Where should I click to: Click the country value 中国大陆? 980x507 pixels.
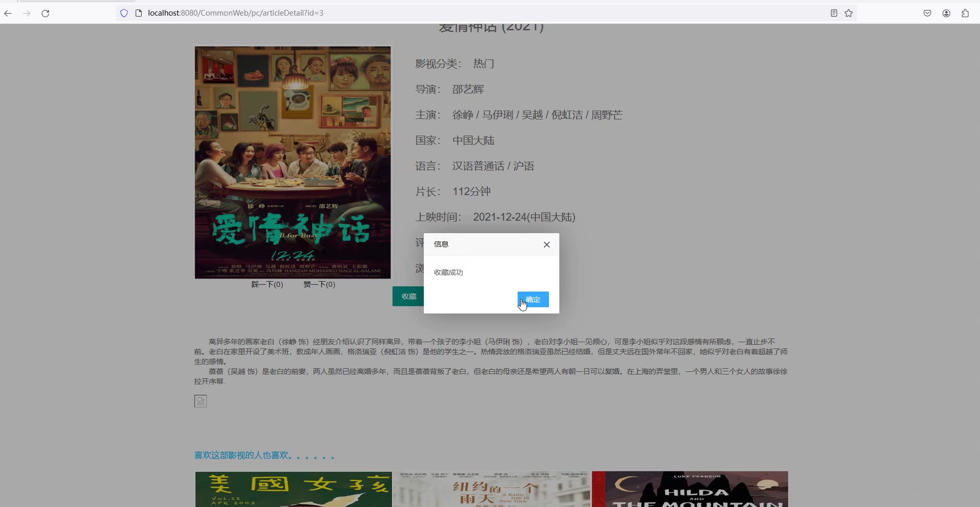473,140
